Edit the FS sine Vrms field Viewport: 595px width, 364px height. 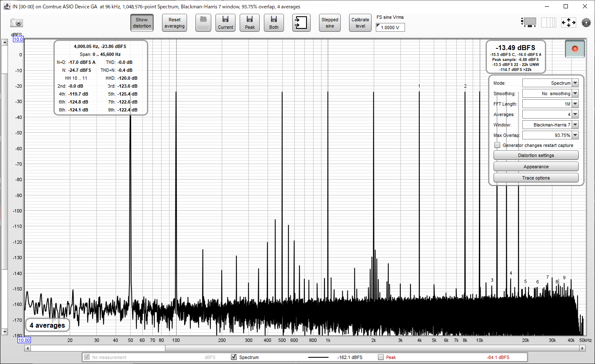[x=390, y=28]
